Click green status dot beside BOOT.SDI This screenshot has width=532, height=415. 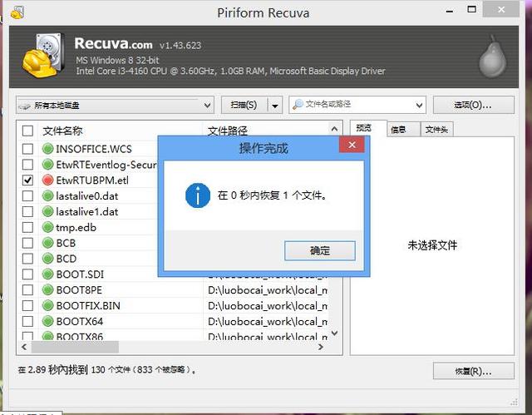(x=48, y=274)
